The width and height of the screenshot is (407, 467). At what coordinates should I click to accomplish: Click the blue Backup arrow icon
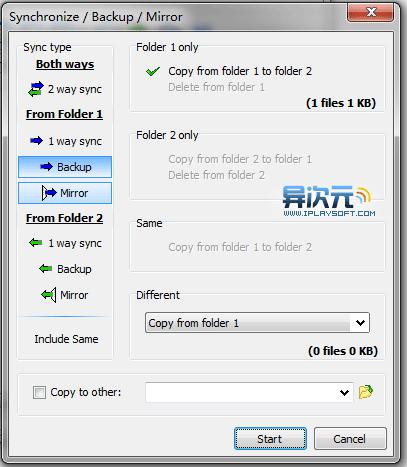click(46, 166)
